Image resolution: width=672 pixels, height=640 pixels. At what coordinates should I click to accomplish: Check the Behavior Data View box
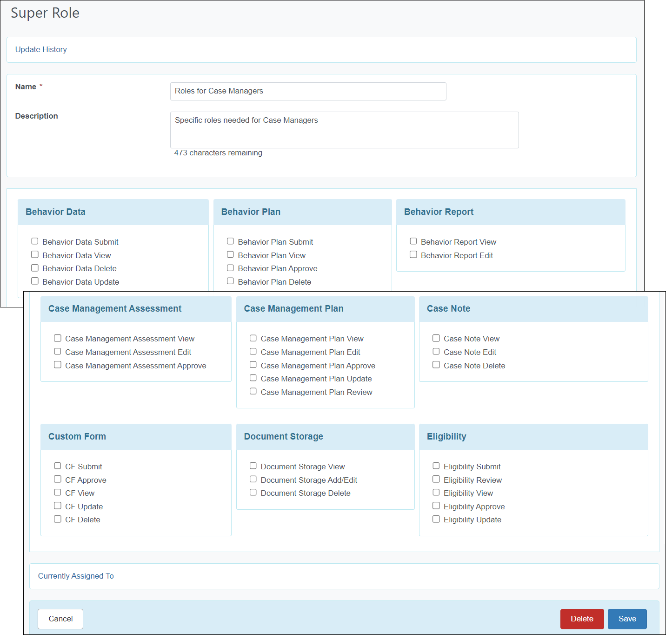click(35, 254)
